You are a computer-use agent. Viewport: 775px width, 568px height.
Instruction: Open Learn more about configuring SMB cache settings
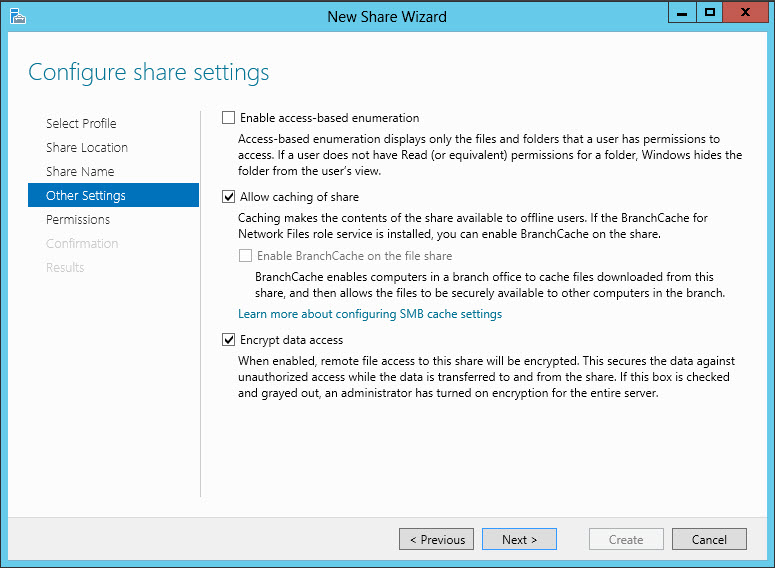370,314
